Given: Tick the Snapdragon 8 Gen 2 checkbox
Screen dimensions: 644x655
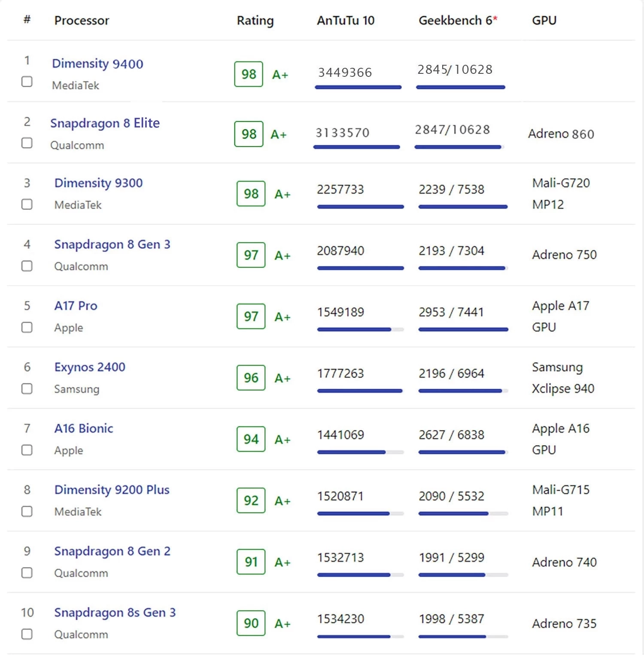Looking at the screenshot, I should point(27,573).
